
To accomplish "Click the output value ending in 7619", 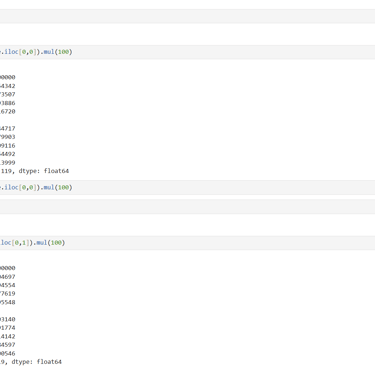I will click(x=8, y=294).
